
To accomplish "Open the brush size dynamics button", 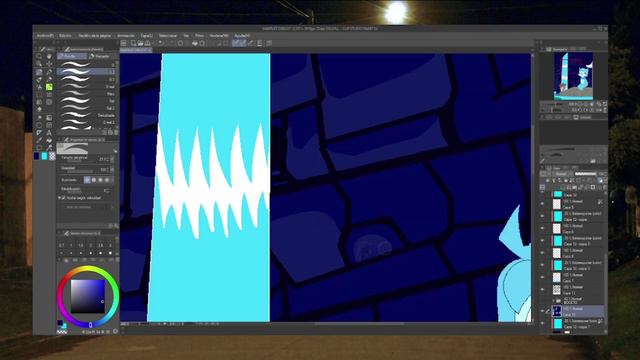I will [x=113, y=160].
